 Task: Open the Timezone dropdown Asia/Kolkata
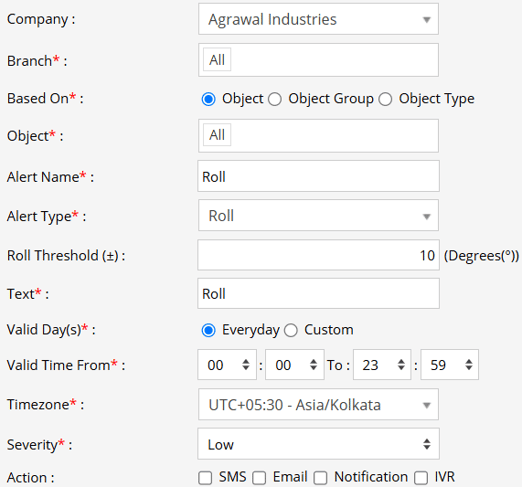tap(318, 404)
